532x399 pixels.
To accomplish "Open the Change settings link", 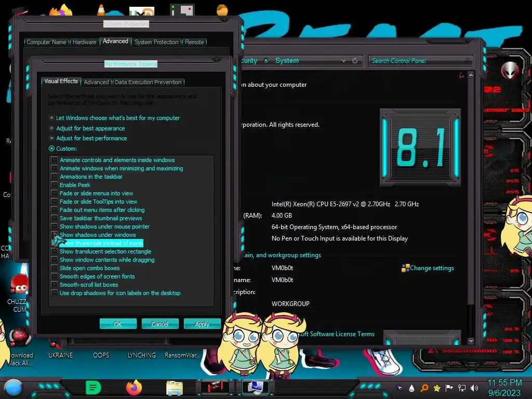I will tap(432, 268).
